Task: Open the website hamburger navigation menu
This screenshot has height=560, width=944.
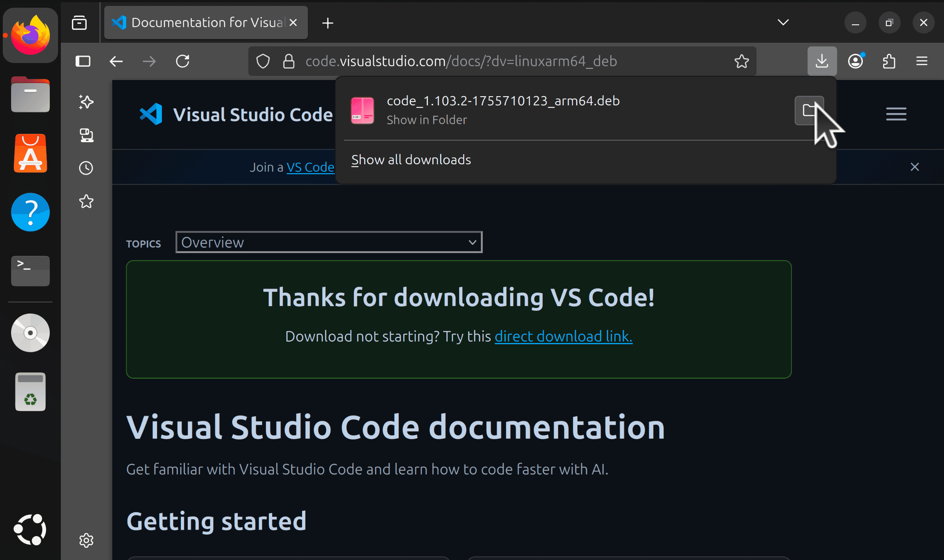Action: [x=896, y=114]
